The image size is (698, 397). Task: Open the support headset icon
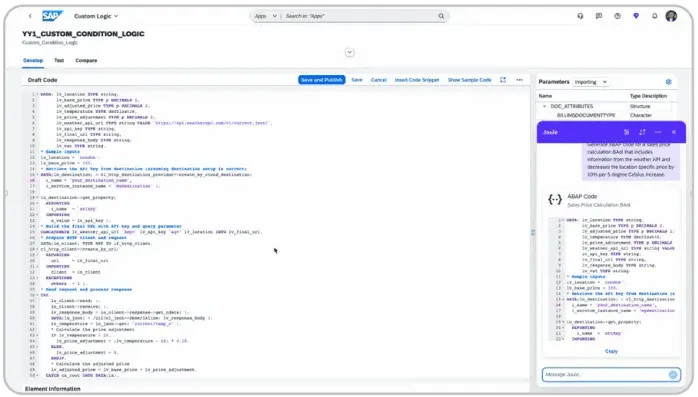click(x=580, y=16)
